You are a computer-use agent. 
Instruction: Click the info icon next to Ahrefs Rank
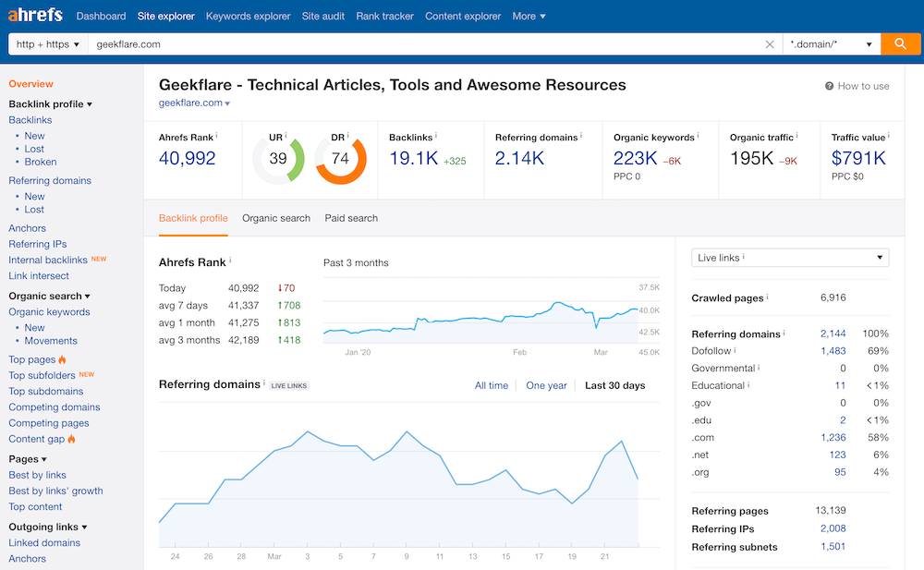coord(218,136)
